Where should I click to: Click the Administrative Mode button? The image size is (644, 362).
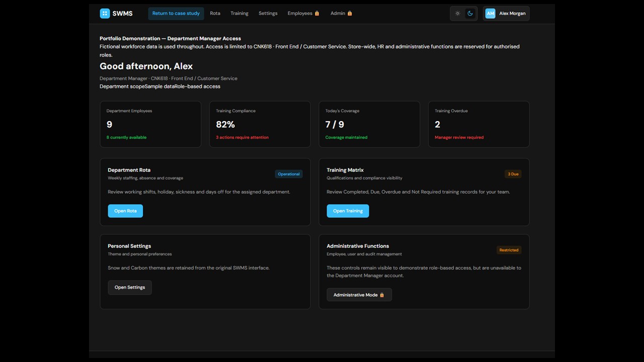pos(359,295)
